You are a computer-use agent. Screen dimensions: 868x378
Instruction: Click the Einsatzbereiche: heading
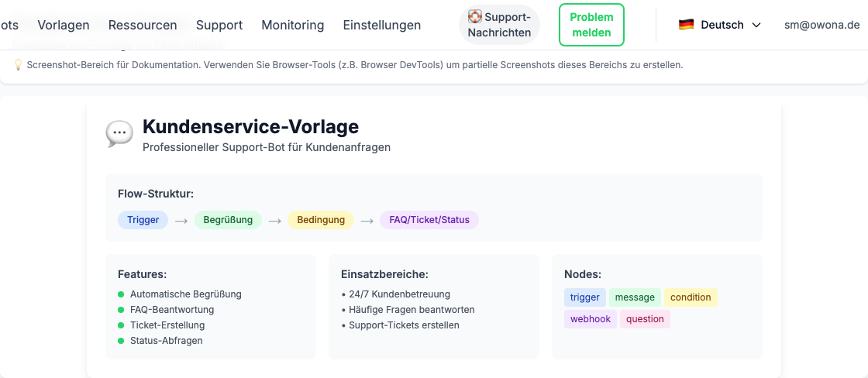385,274
